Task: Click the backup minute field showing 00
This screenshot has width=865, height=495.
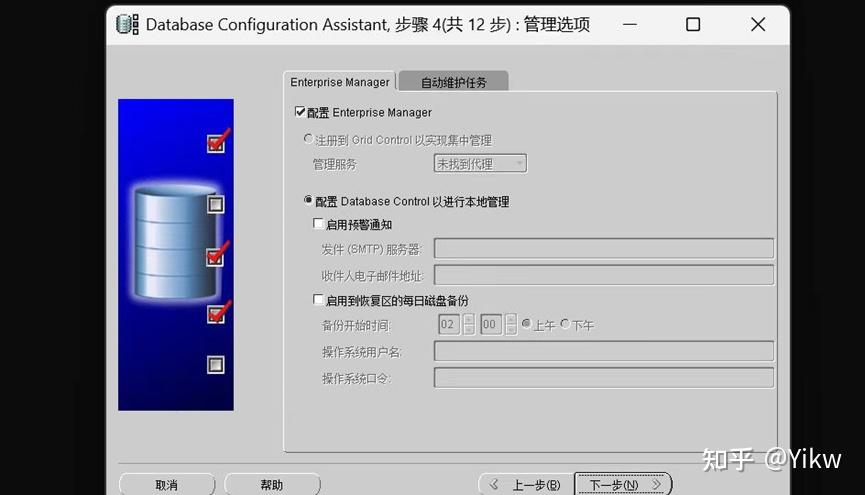Action: 491,324
